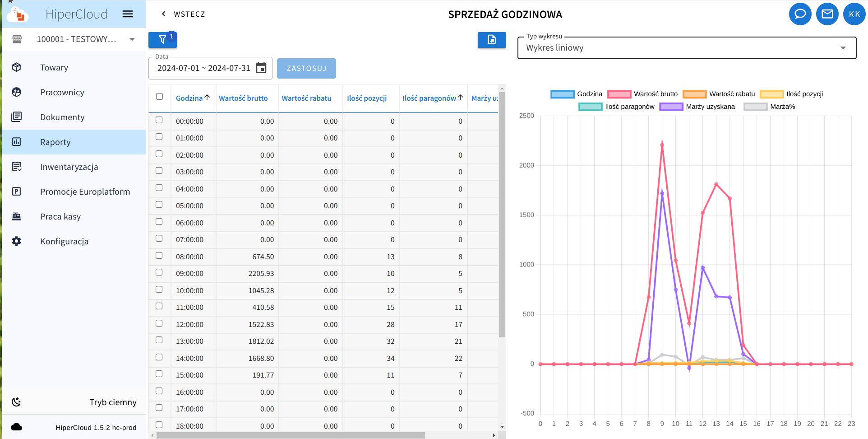Click the back chevron arrow icon
868x439 pixels.
click(164, 14)
